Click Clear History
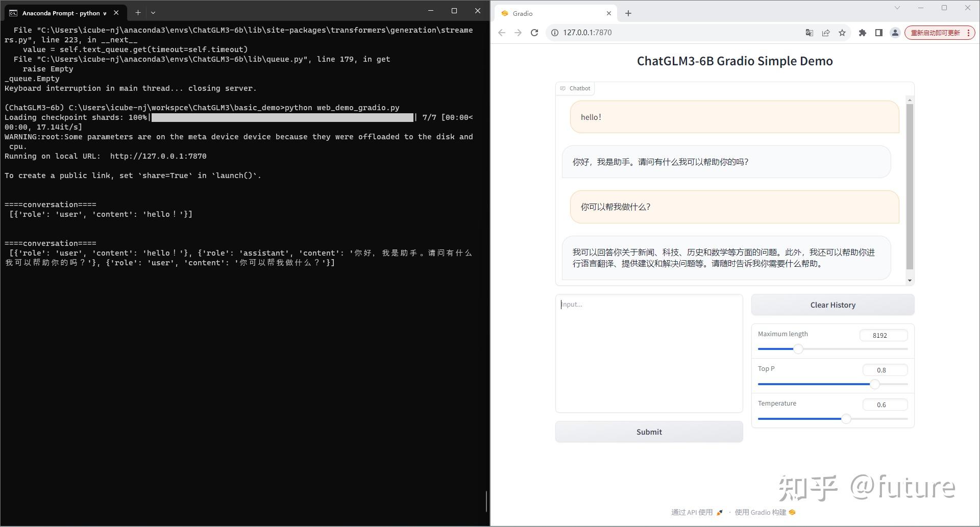Viewport: 980px width, 527px height. point(832,305)
